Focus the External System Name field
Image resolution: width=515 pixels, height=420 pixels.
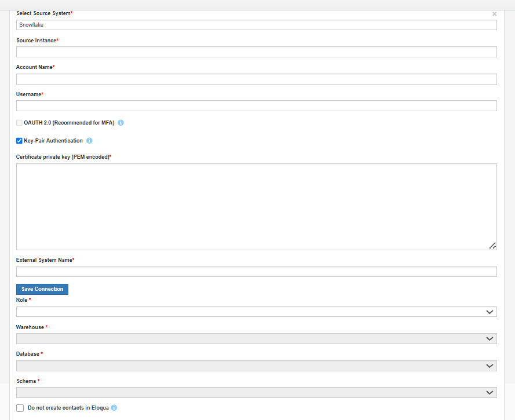tap(256, 272)
